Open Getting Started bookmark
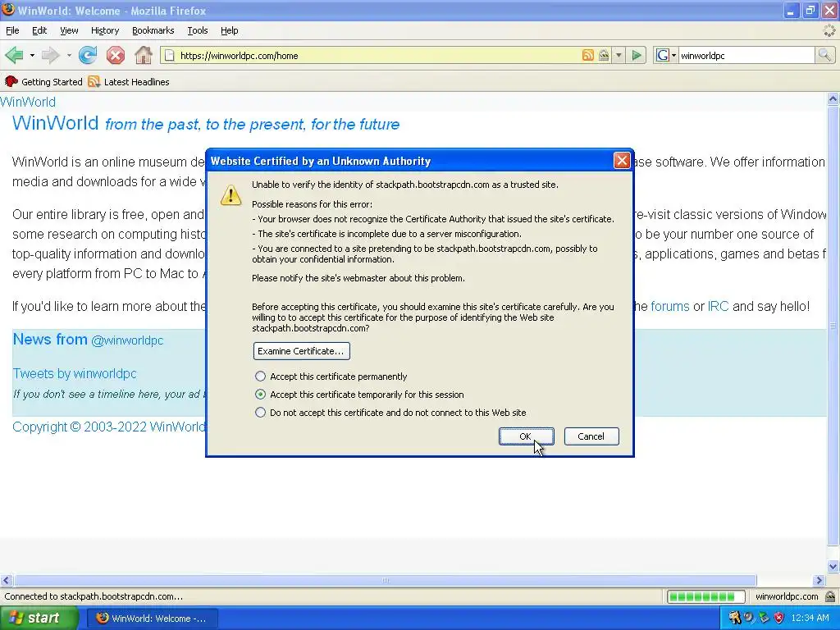840x630 pixels. (x=44, y=82)
